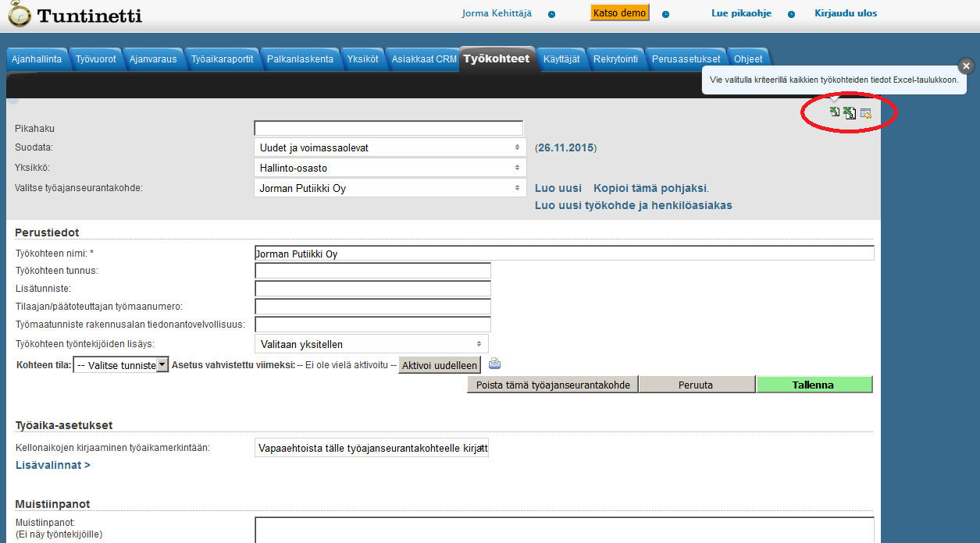
Task: Click into the Pikahaku search field
Action: [388, 129]
